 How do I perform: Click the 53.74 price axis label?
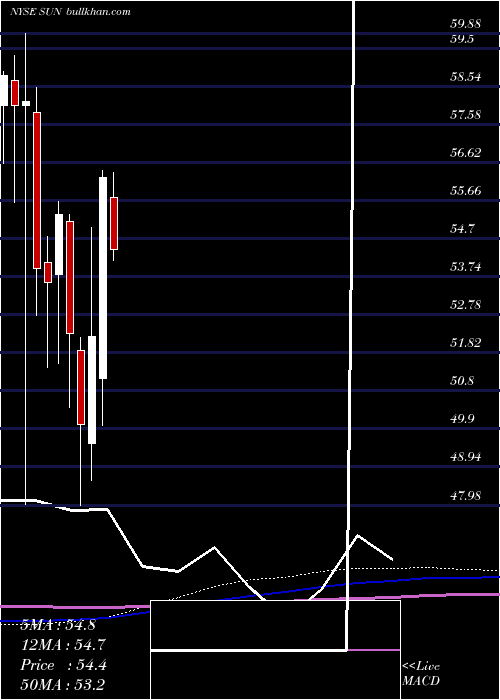pyautogui.click(x=465, y=267)
